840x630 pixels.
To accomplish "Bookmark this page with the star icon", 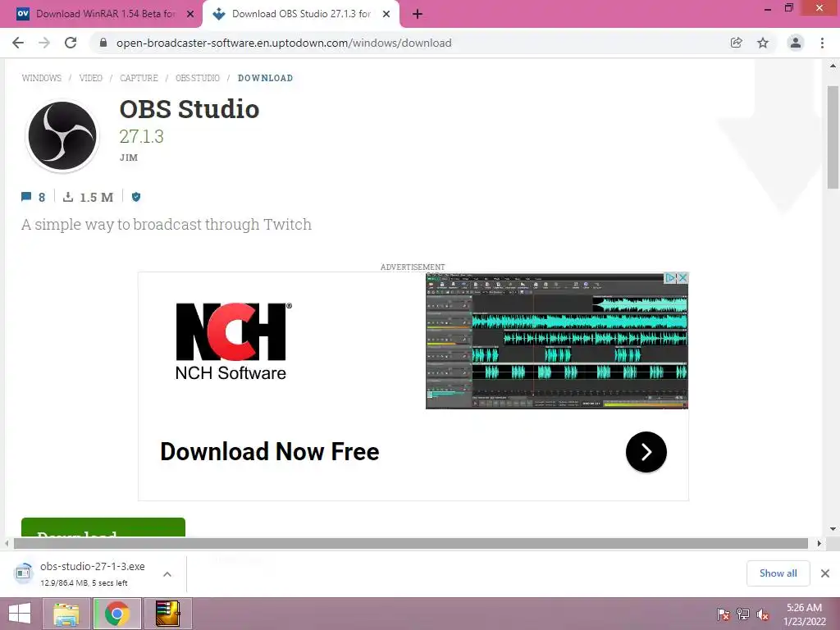I will click(x=763, y=43).
